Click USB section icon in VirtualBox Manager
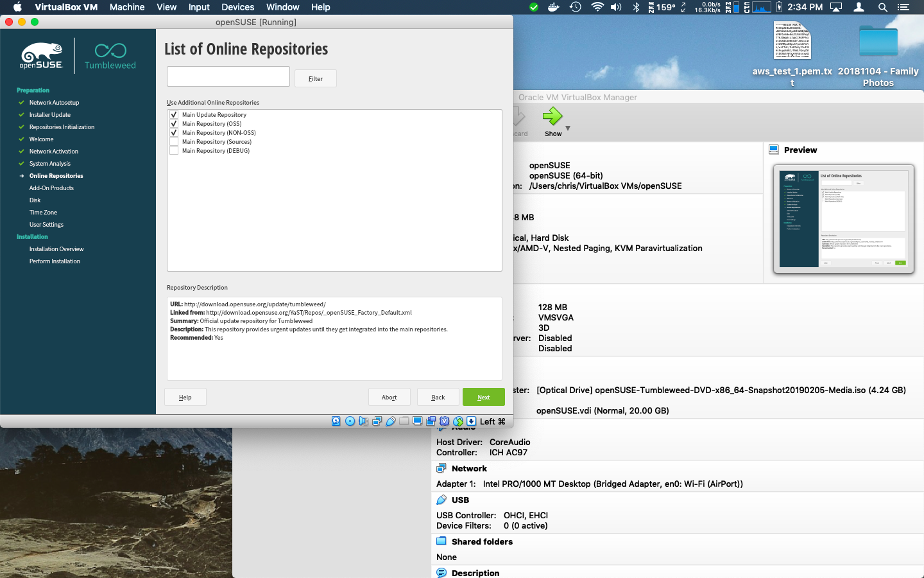 click(441, 500)
